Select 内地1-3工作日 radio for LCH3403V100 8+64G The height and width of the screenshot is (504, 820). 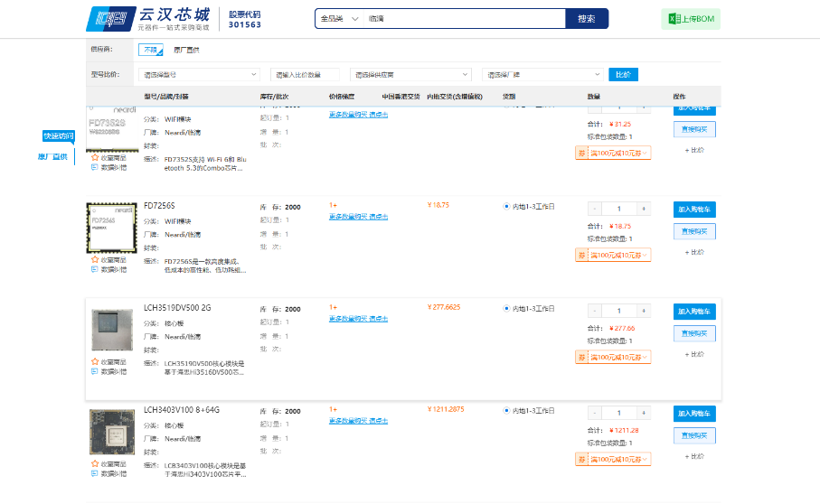(x=506, y=410)
